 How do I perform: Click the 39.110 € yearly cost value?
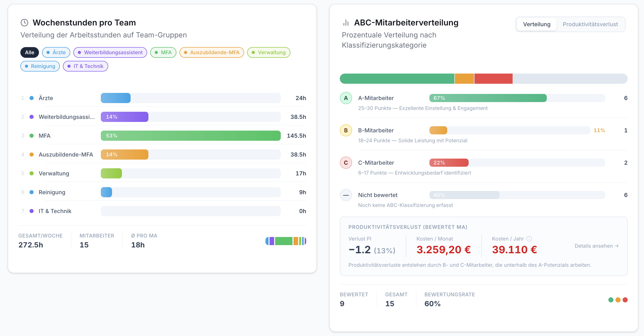click(x=514, y=250)
